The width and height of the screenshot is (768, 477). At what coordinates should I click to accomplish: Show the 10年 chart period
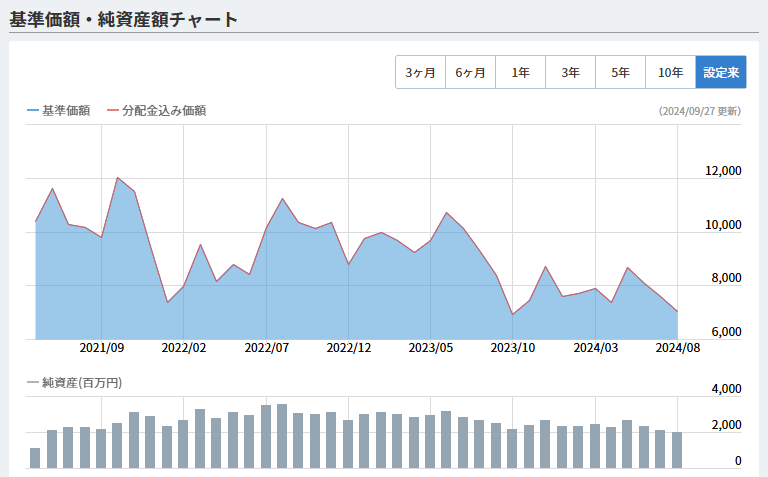click(671, 72)
